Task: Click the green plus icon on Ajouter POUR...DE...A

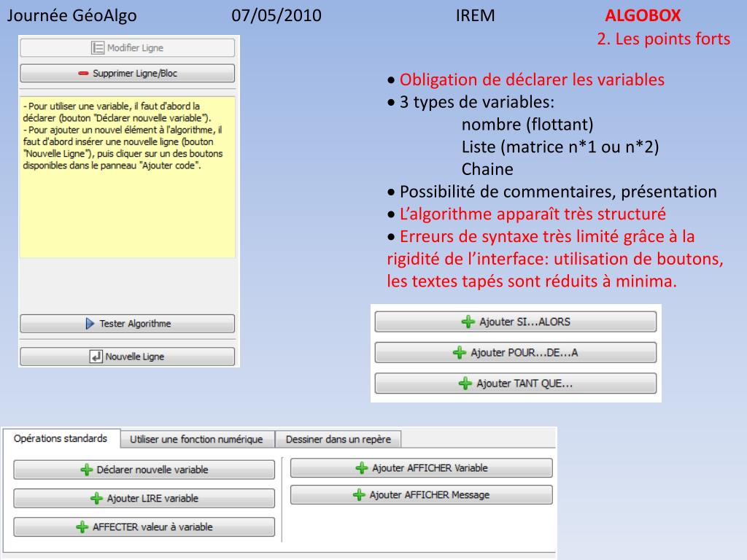Action: 460,353
